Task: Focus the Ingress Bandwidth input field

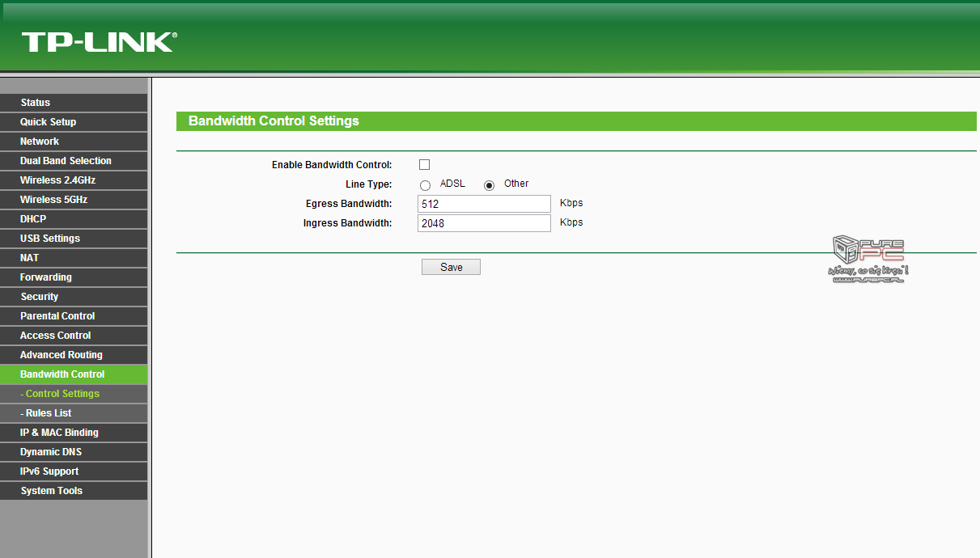Action: (484, 223)
